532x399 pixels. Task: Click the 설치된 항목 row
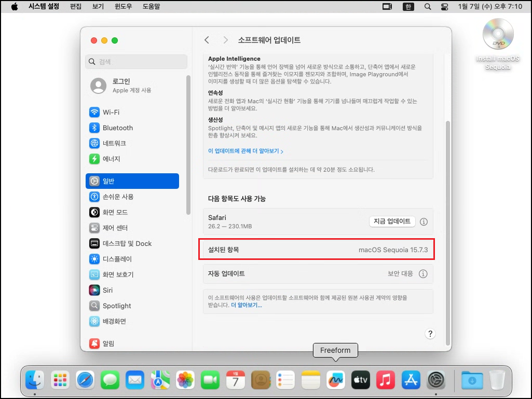coord(318,250)
